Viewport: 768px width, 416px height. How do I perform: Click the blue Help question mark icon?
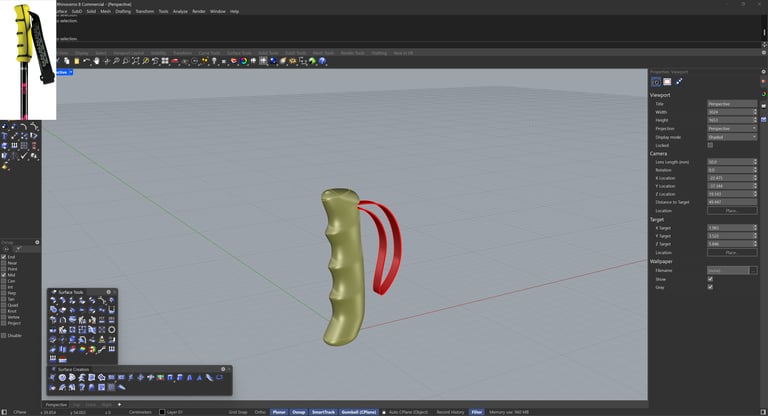click(322, 61)
